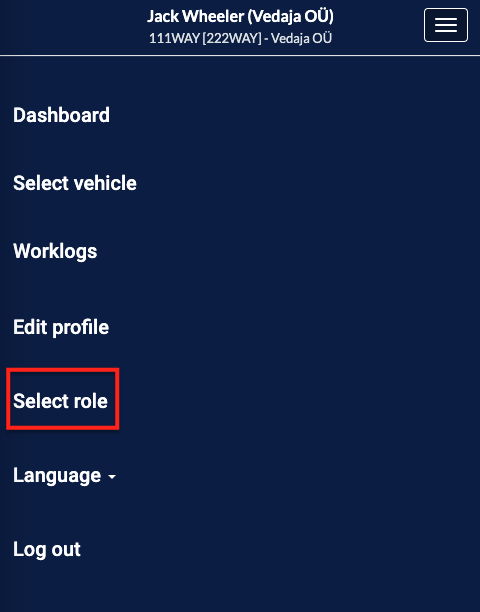480x612 pixels.
Task: Click the word Language in the menu
Action: [57, 475]
